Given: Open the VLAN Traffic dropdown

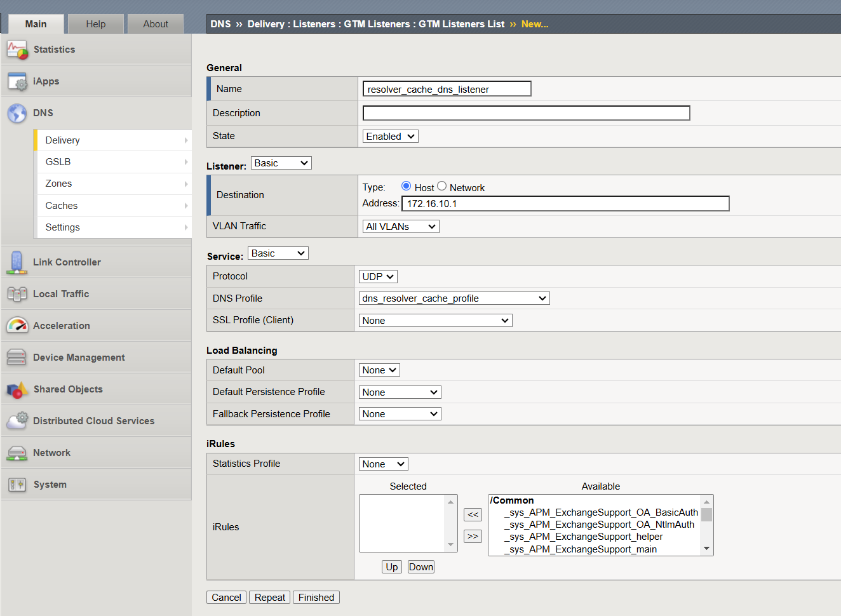Looking at the screenshot, I should point(400,225).
